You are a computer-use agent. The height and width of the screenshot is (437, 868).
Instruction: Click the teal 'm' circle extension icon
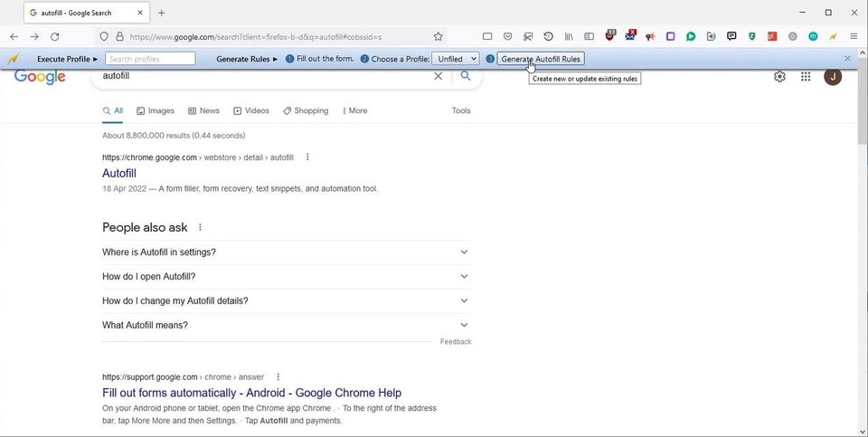coord(813,36)
